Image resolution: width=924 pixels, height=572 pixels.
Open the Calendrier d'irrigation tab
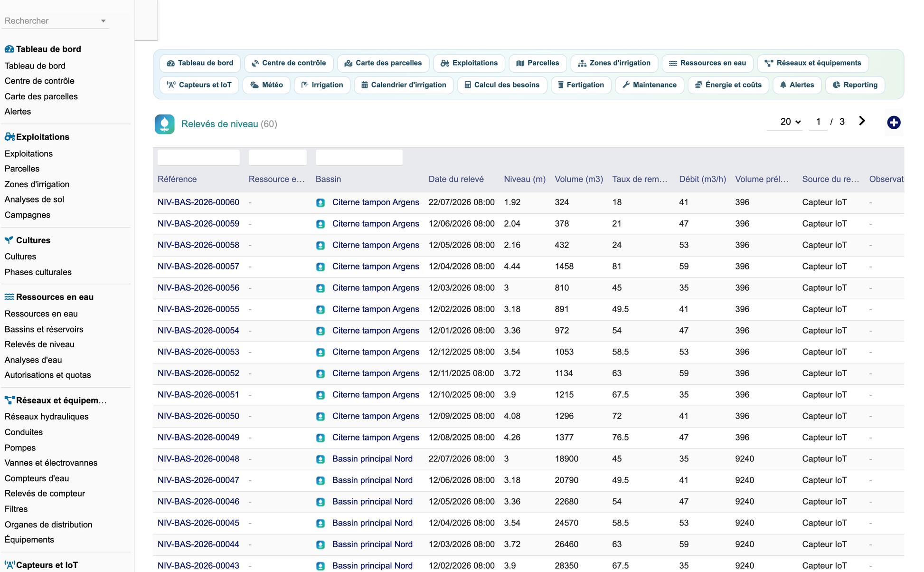coord(404,85)
